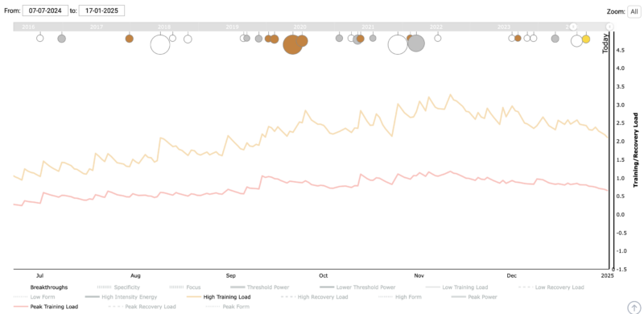The width and height of the screenshot is (644, 314).
Task: Show the Peak Form series
Action: (227, 307)
